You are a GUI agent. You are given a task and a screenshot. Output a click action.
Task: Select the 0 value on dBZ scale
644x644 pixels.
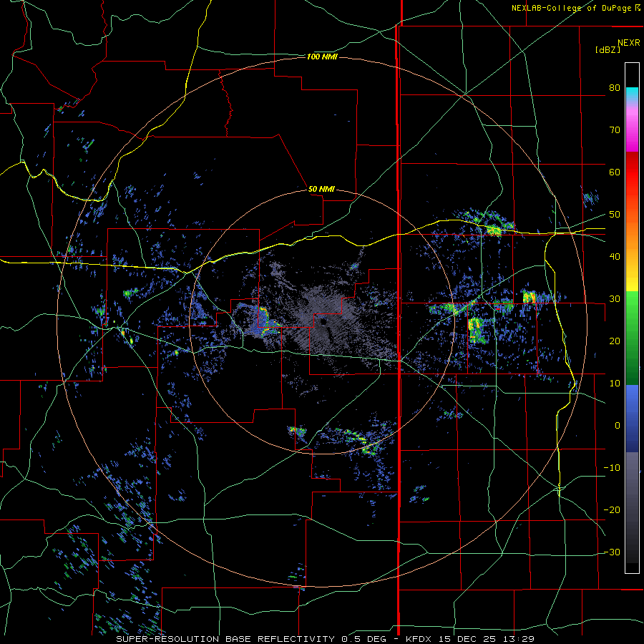coord(618,426)
